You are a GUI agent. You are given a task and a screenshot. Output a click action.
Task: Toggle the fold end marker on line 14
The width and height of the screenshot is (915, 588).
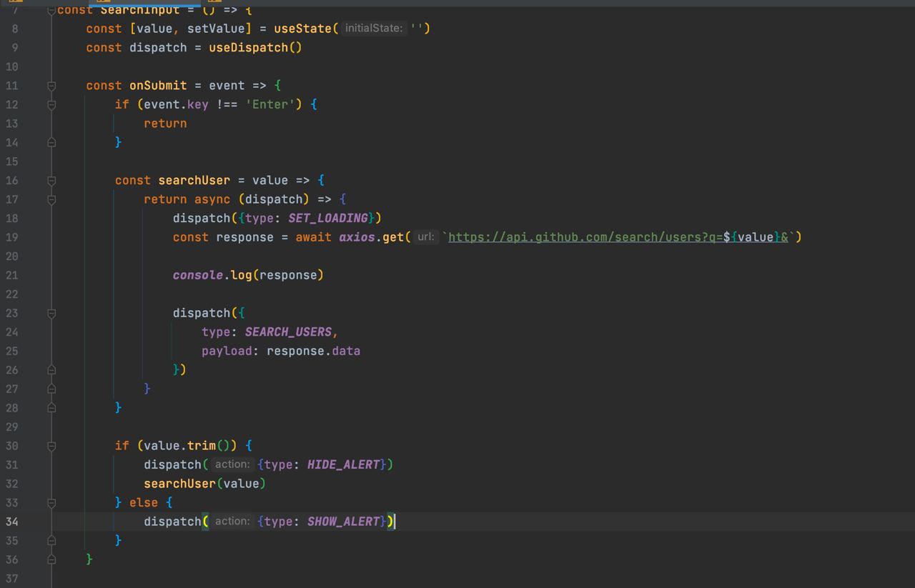coord(51,142)
